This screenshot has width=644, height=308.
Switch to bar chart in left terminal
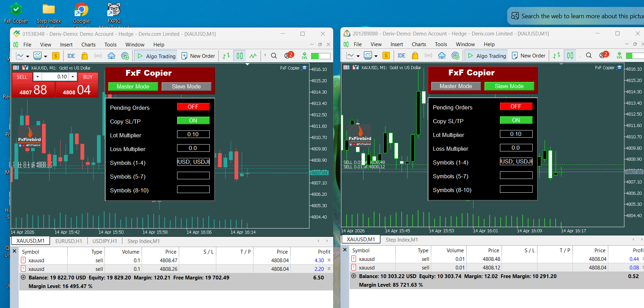[x=226, y=56]
